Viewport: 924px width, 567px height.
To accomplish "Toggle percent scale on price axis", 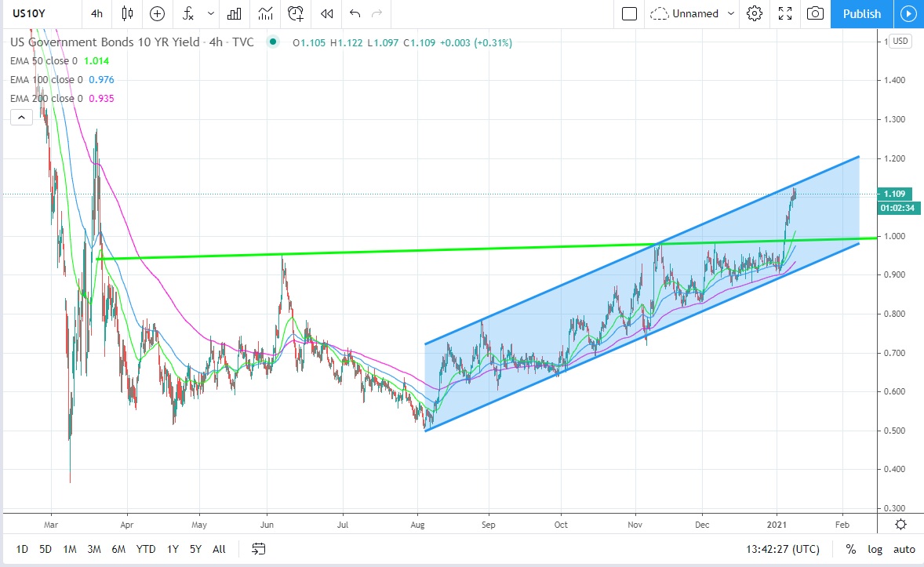I will click(x=851, y=549).
